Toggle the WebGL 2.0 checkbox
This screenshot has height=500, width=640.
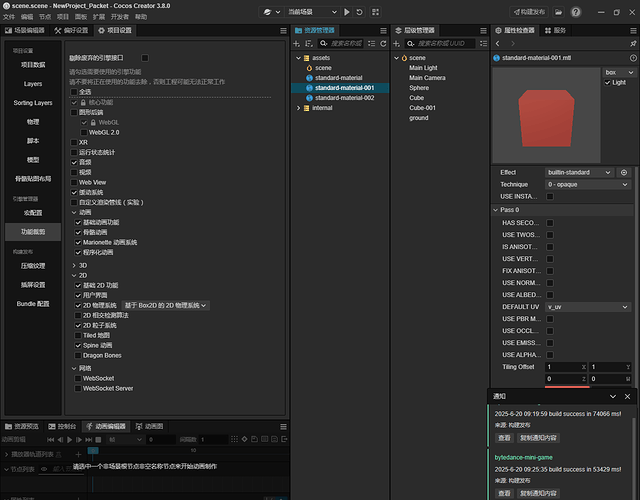84,133
